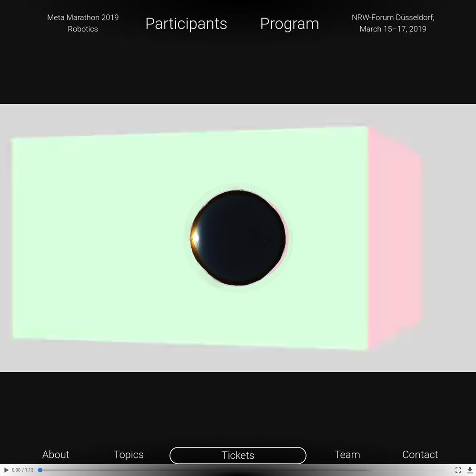This screenshot has width=476, height=476.
Task: Open the Program page
Action: [289, 24]
